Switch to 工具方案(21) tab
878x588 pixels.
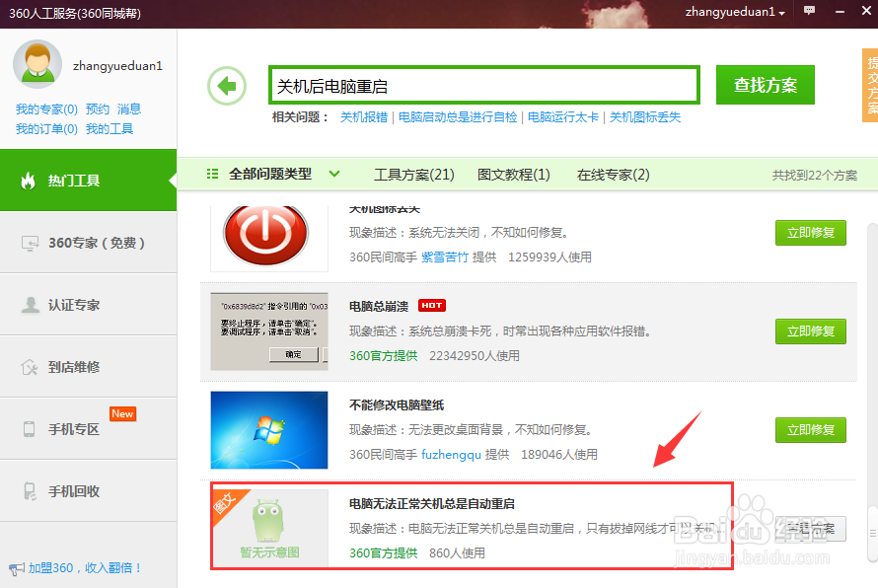coord(413,175)
